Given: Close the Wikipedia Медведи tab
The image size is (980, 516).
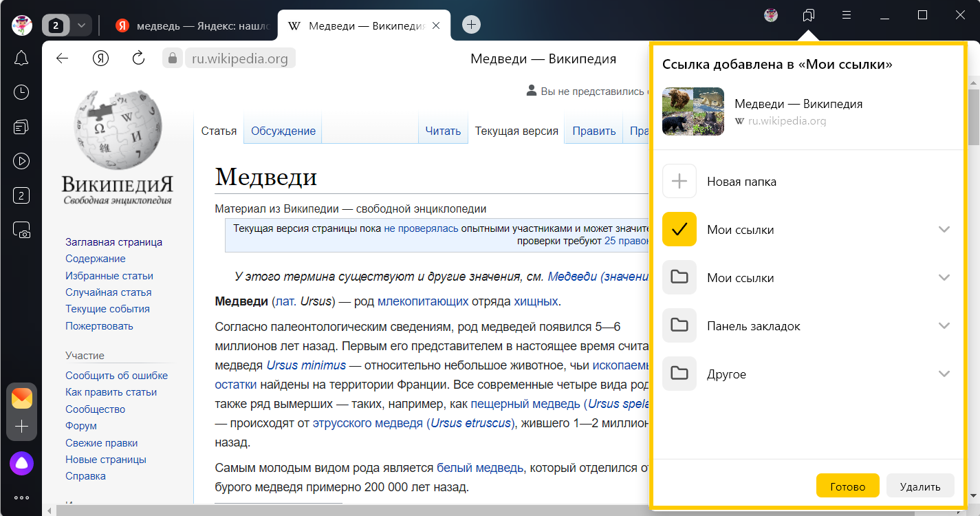Looking at the screenshot, I should tap(436, 25).
